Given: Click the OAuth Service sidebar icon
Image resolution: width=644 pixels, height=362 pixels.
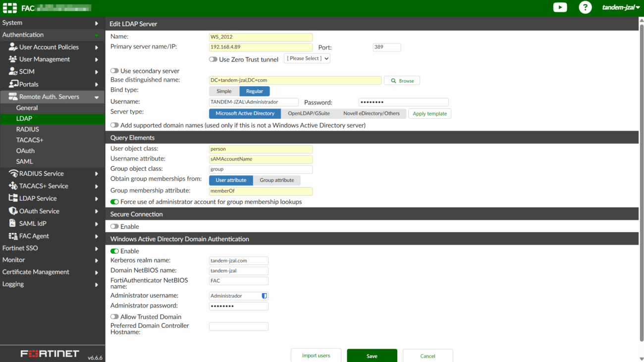Looking at the screenshot, I should [x=13, y=210].
